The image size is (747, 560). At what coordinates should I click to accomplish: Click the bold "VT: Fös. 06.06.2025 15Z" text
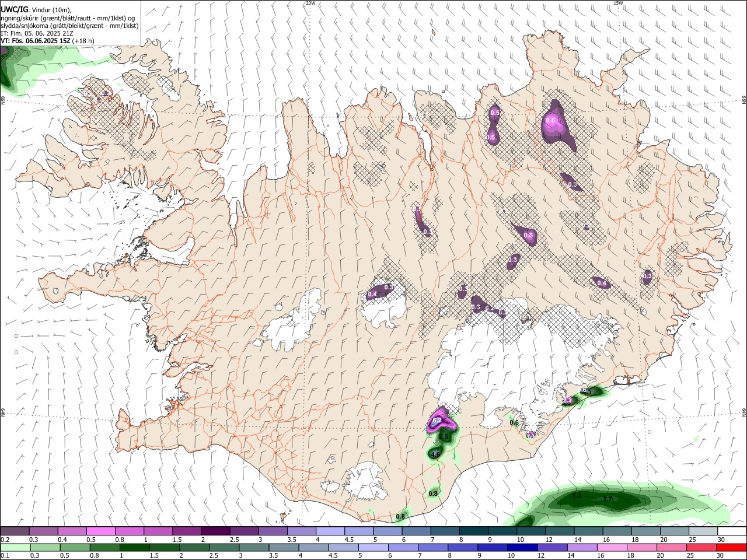(36, 41)
